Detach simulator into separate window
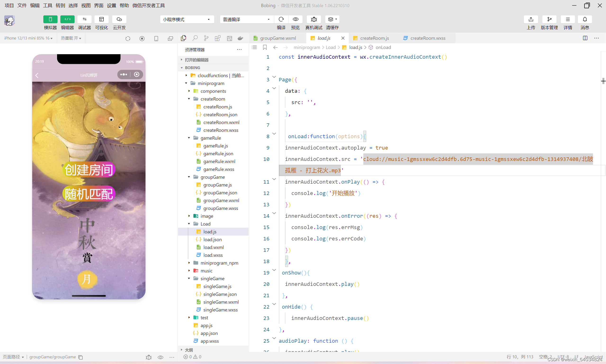This screenshot has height=364, width=606. [x=170, y=39]
